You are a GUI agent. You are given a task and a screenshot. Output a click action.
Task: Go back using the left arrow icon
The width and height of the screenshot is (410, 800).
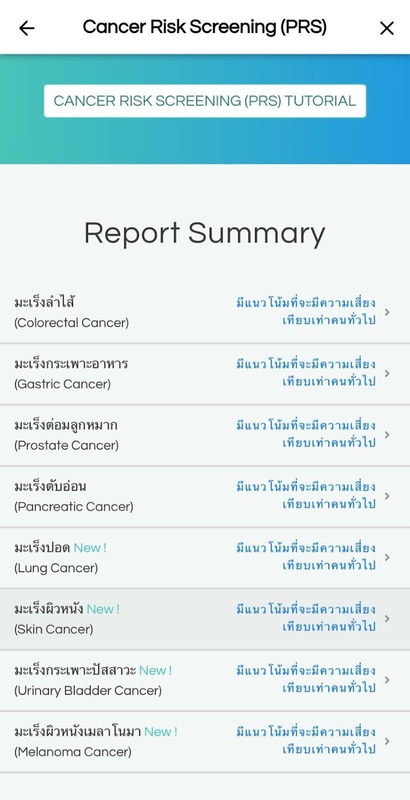coord(27,28)
